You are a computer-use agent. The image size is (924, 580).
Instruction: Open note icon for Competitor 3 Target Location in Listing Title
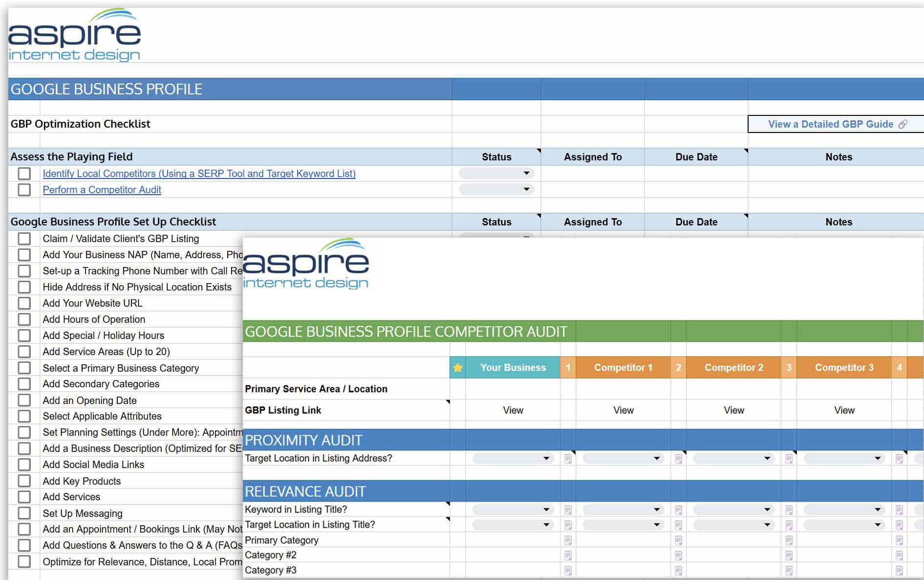pos(899,525)
